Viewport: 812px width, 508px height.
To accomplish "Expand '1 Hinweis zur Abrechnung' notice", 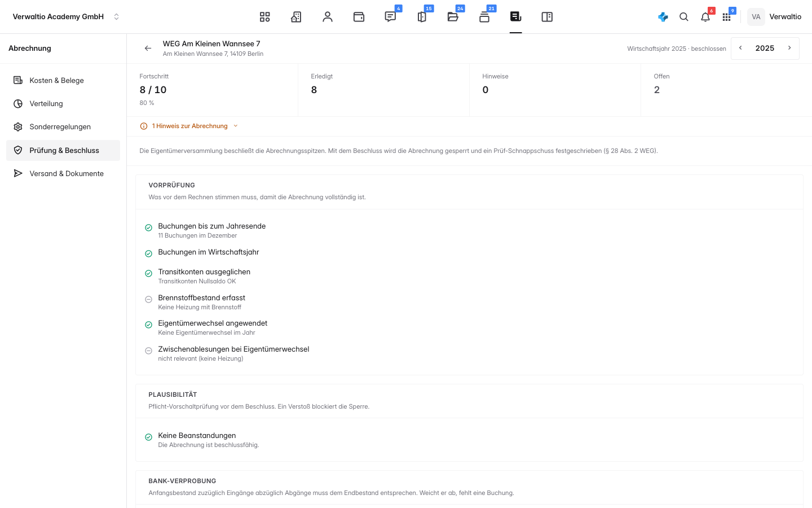I will coord(189,126).
